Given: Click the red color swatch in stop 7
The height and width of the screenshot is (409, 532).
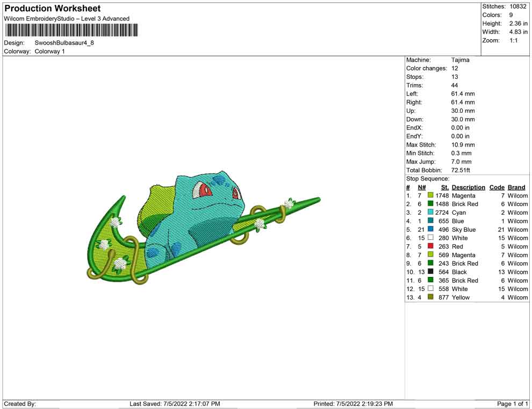Looking at the screenshot, I should (430, 246).
